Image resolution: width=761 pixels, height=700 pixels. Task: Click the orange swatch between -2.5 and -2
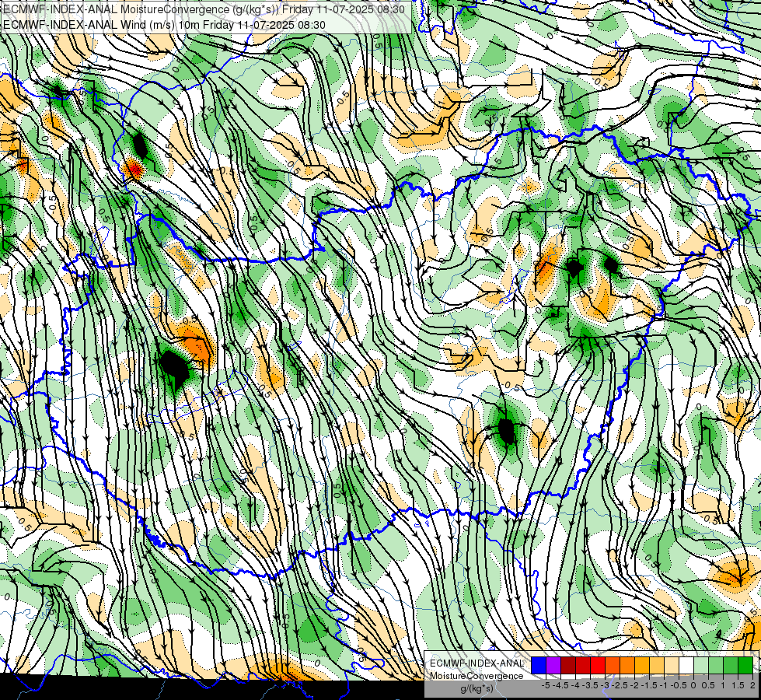pos(627,665)
